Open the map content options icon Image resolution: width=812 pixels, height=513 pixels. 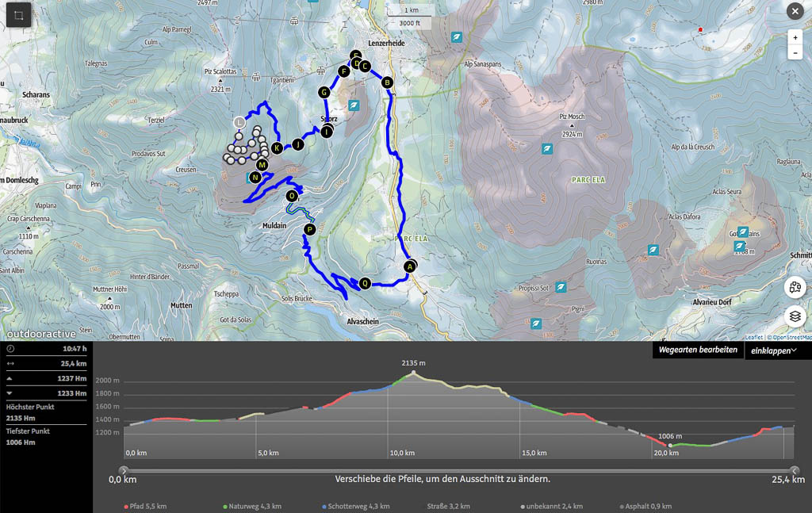(795, 289)
